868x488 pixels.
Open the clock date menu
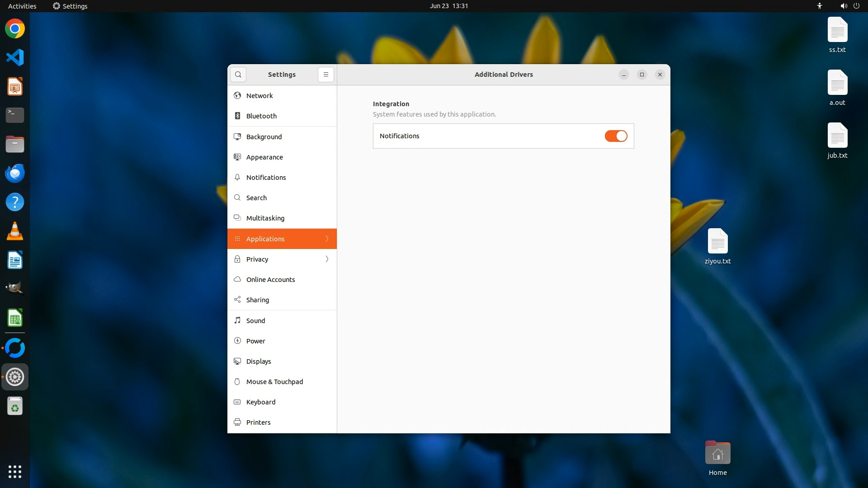pos(448,6)
